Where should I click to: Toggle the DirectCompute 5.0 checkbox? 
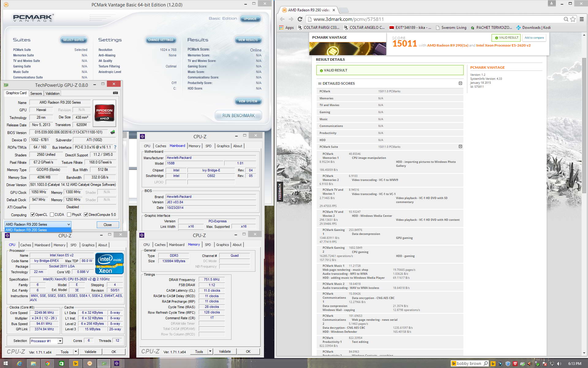(86, 215)
